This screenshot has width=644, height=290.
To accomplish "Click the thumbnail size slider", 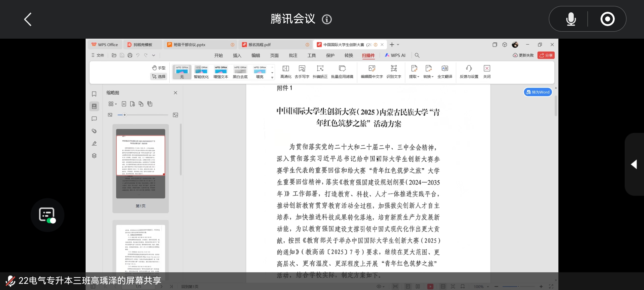I will (125, 115).
